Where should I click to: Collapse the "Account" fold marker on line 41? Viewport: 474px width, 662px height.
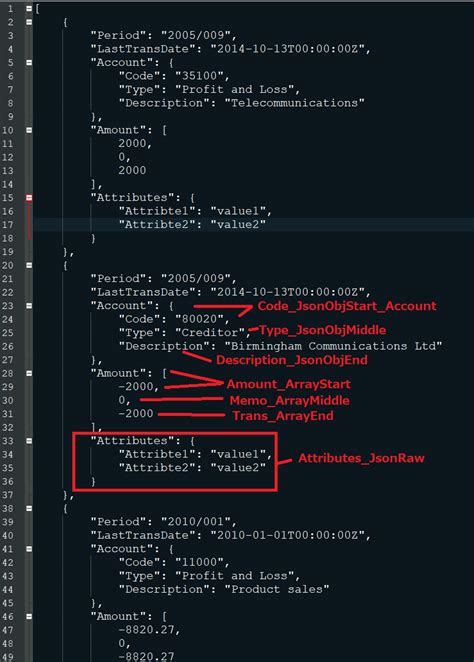[29, 548]
